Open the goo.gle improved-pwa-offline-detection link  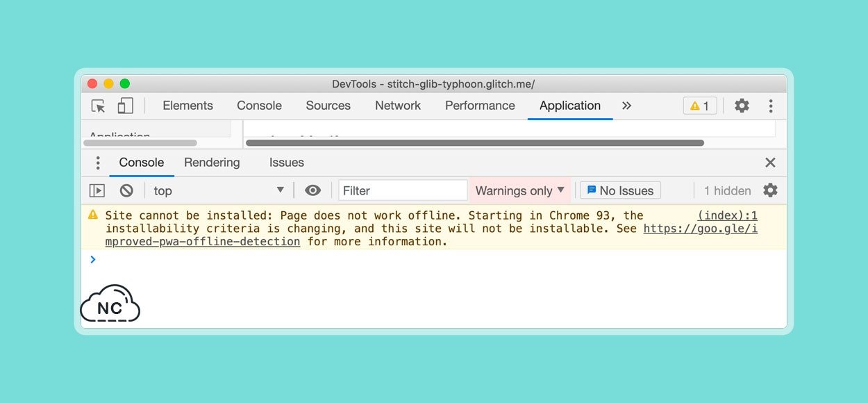701,229
